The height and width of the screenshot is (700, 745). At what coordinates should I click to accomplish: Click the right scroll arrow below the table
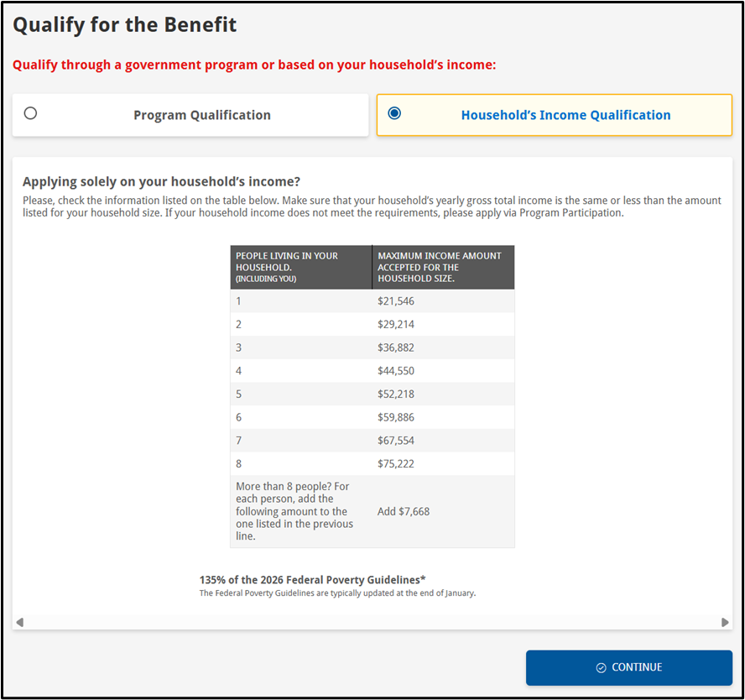[x=725, y=622]
